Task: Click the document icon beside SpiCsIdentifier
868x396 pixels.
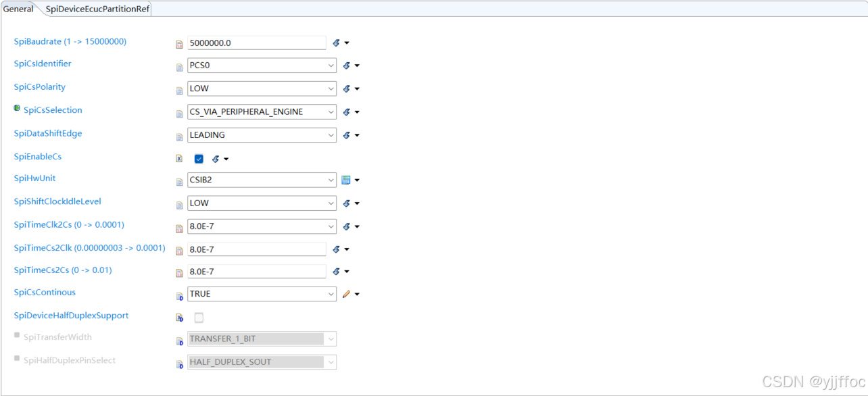Action: pos(179,67)
